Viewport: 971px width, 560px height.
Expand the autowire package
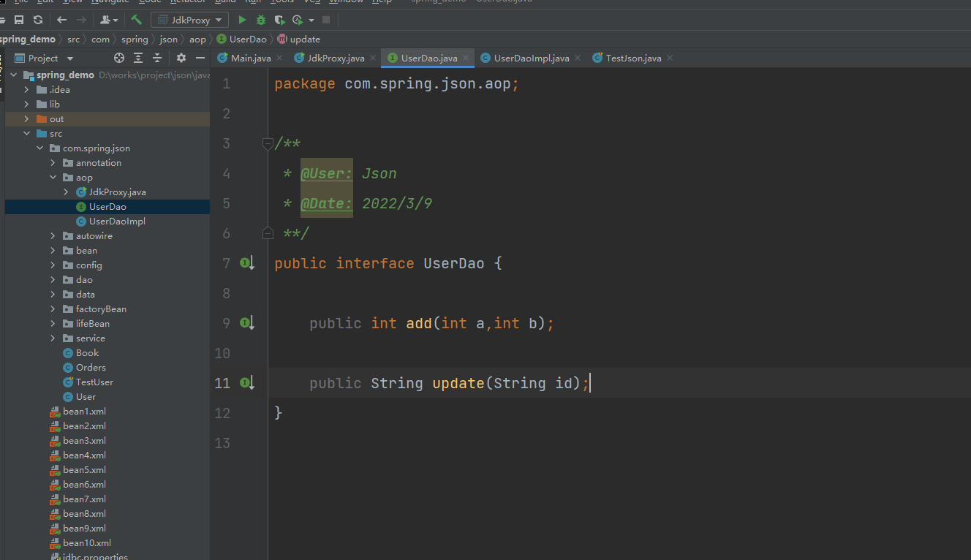tap(53, 235)
